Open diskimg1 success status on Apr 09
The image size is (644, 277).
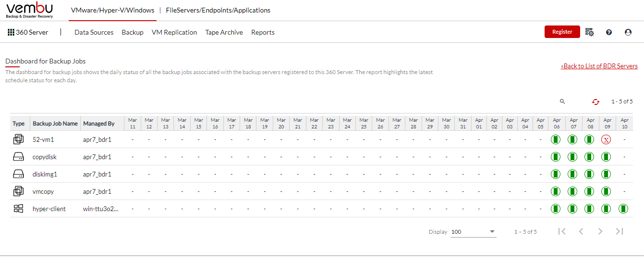point(606,174)
